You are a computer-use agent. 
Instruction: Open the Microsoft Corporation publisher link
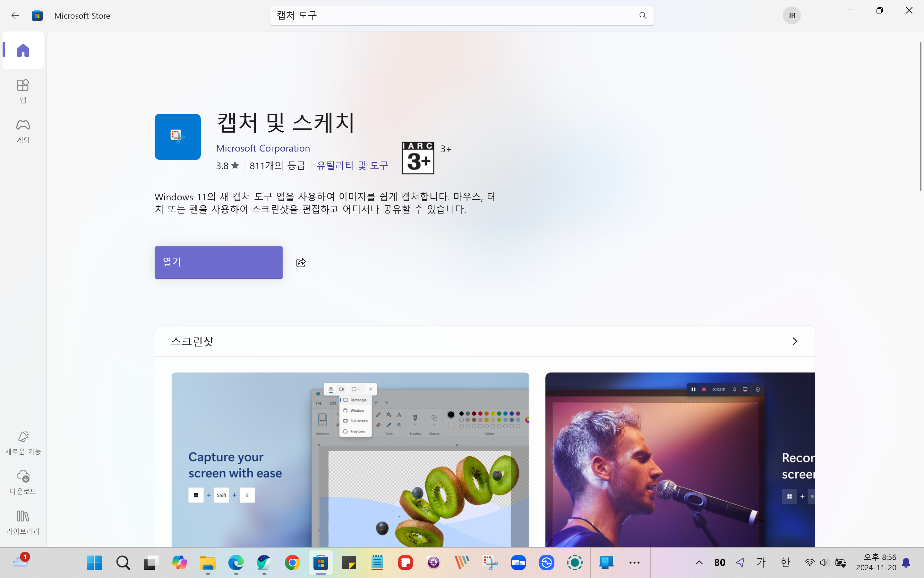pos(263,148)
